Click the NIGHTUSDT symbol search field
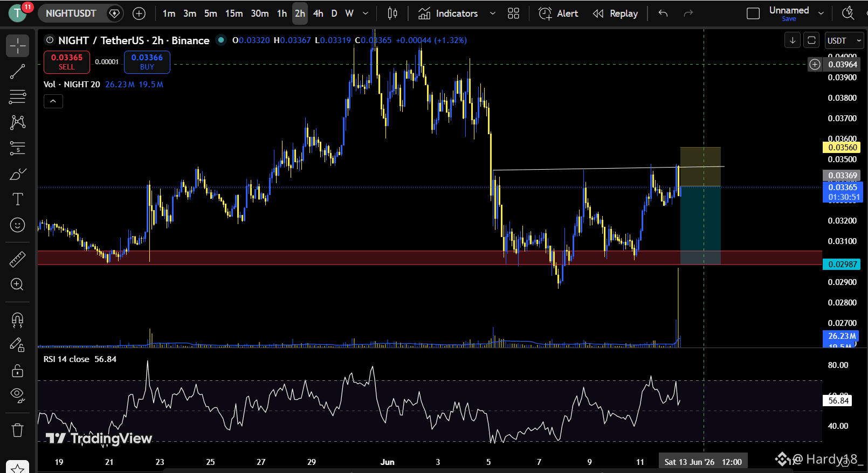The height and width of the screenshot is (473, 868). [71, 13]
